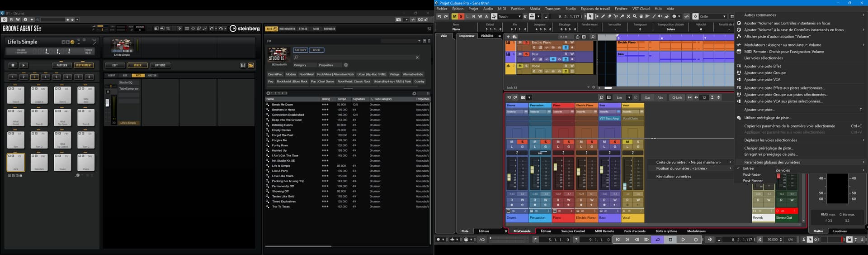Click the Add Track plus icon
The width and height of the screenshot is (868, 255).
pyautogui.click(x=508, y=37)
